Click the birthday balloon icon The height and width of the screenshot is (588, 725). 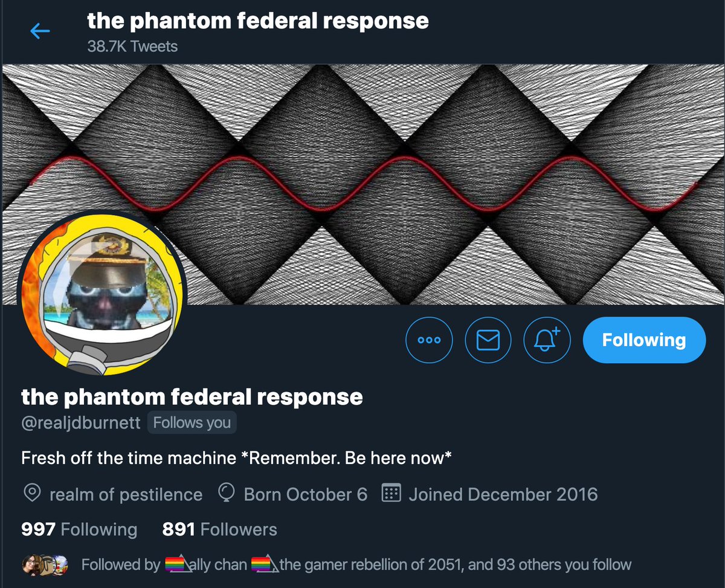[226, 494]
